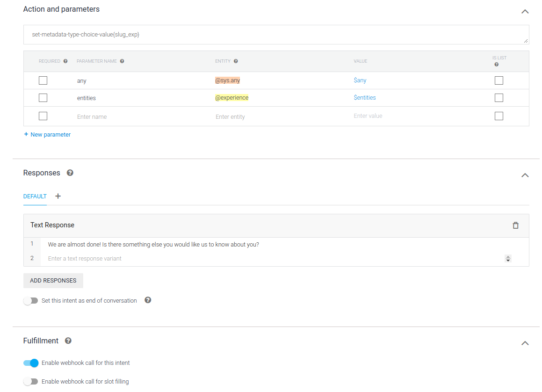Check Required box for 'any' parameter
The image size is (542, 392).
(x=43, y=80)
